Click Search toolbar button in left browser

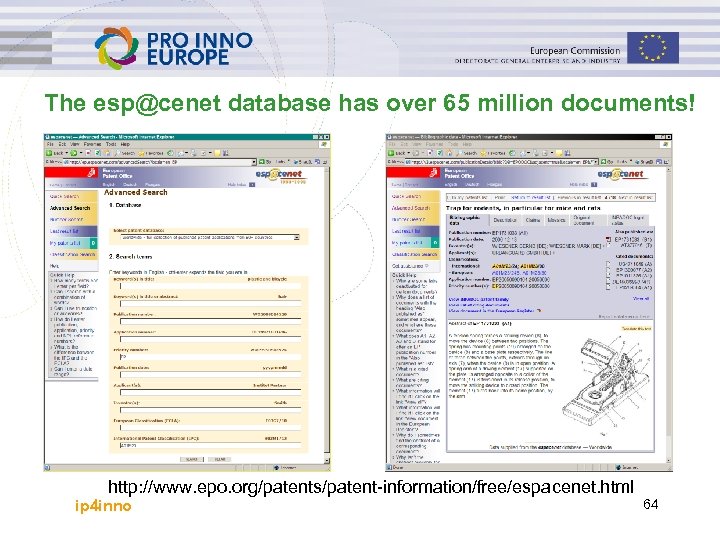125,153
